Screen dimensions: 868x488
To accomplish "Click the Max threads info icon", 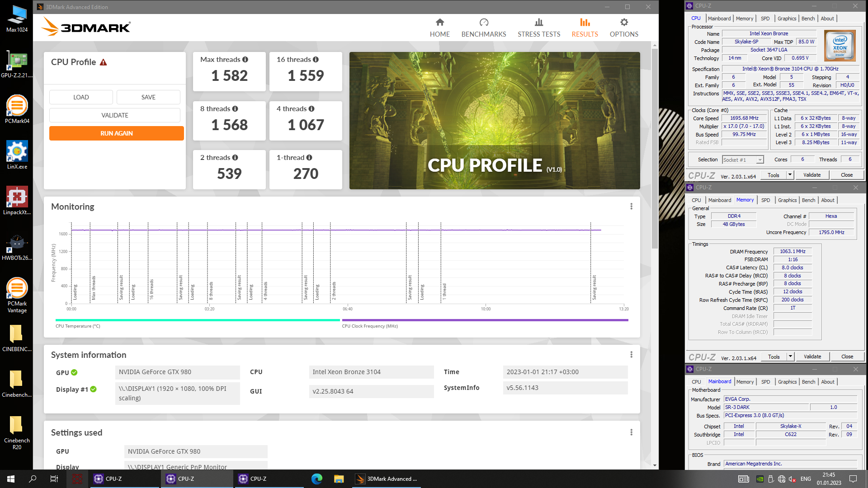I will coord(245,60).
